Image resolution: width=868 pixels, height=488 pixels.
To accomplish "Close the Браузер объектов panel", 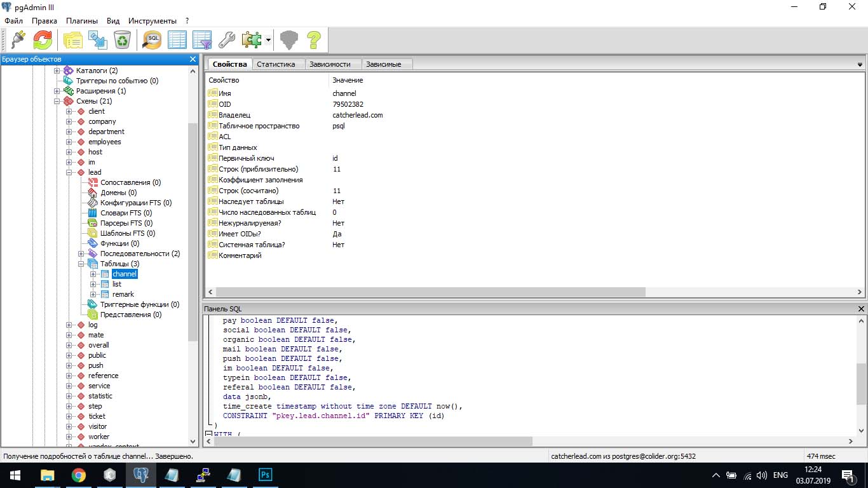I will [193, 59].
